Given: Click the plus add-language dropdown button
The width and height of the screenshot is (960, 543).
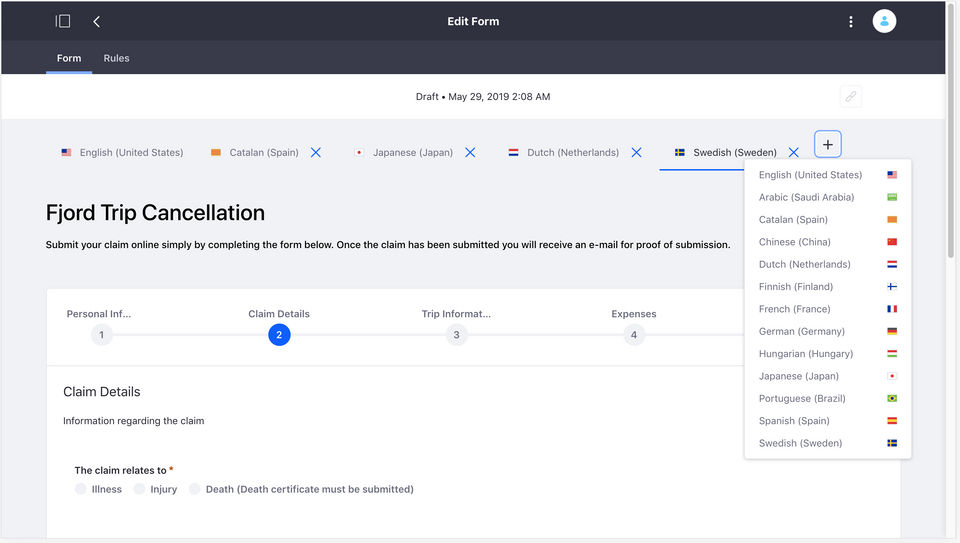Looking at the screenshot, I should click(827, 145).
